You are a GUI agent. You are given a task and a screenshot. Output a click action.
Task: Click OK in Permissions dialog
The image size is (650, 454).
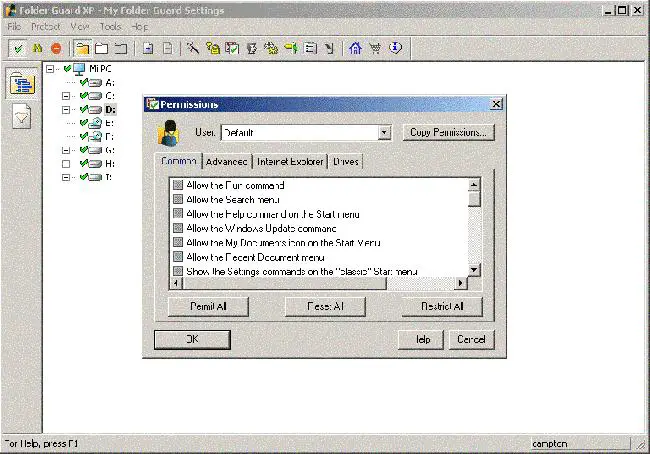click(x=192, y=340)
